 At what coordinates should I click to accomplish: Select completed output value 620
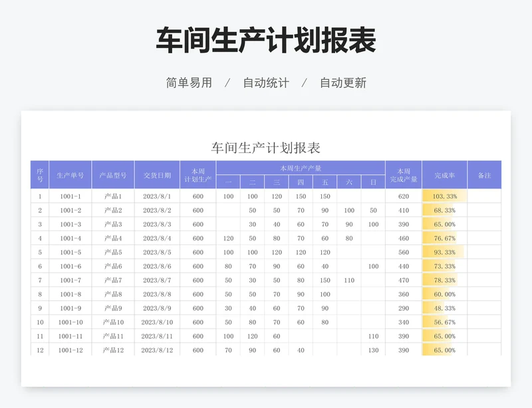coord(404,196)
